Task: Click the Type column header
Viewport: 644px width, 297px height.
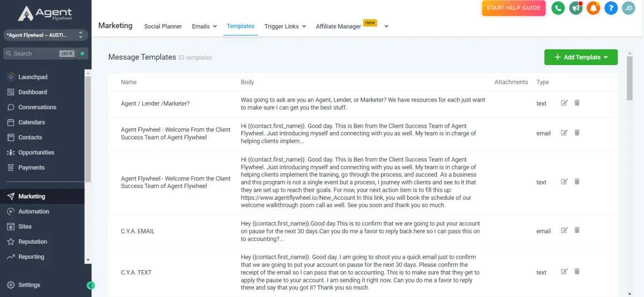Action: [x=543, y=82]
